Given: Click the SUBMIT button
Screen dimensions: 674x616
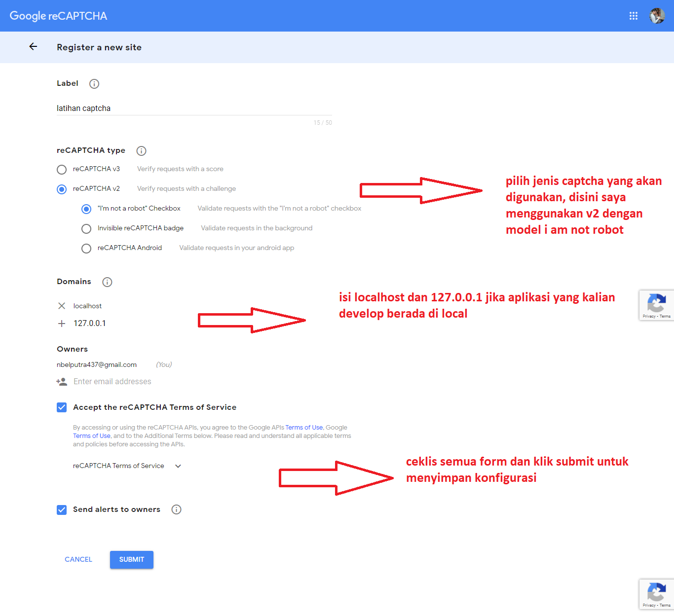Looking at the screenshot, I should (x=131, y=559).
